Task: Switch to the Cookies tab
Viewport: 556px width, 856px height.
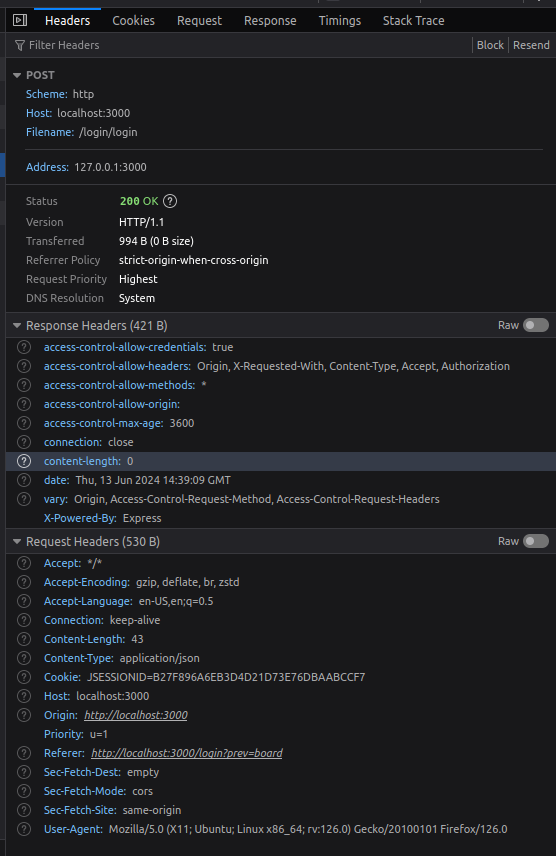Action: 133,21
